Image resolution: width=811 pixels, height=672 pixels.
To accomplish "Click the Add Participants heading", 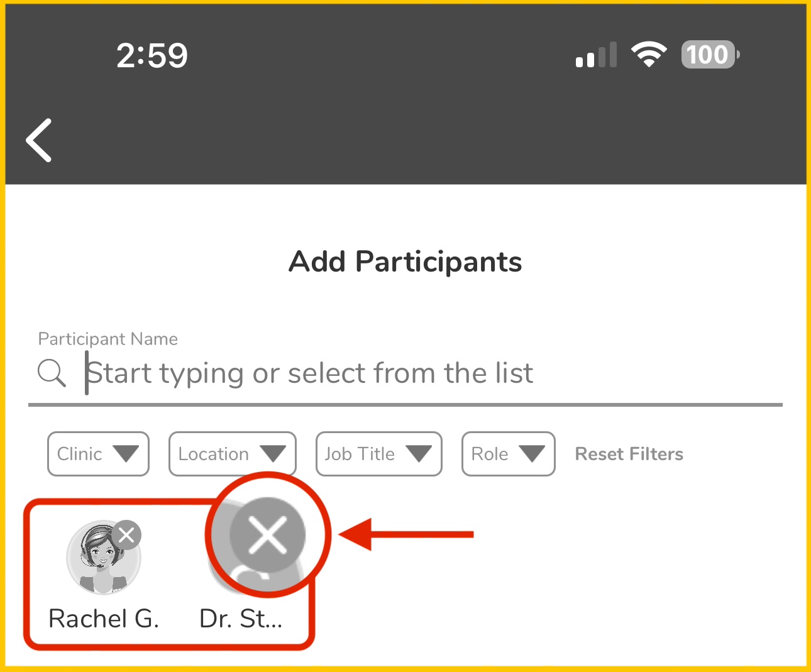I will coord(405,262).
